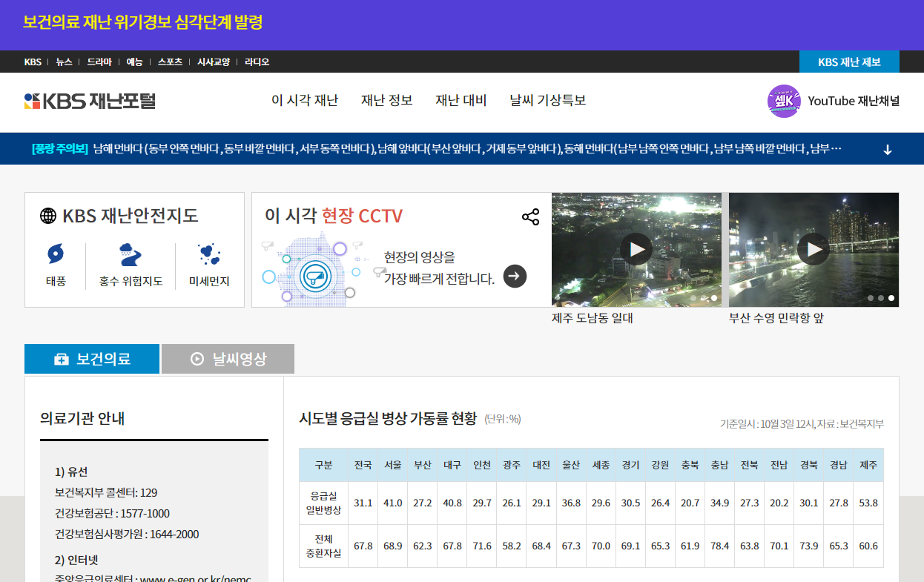Open the 홍수 위험지도 flood icon

click(131, 254)
